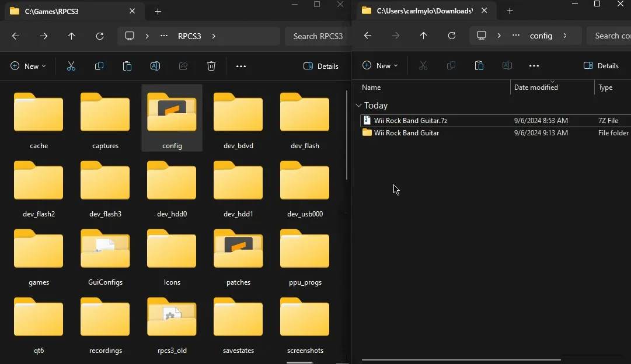The width and height of the screenshot is (631, 364).
Task: Select the Cut tool in the RPCS3 toolbar
Action: [x=71, y=66]
